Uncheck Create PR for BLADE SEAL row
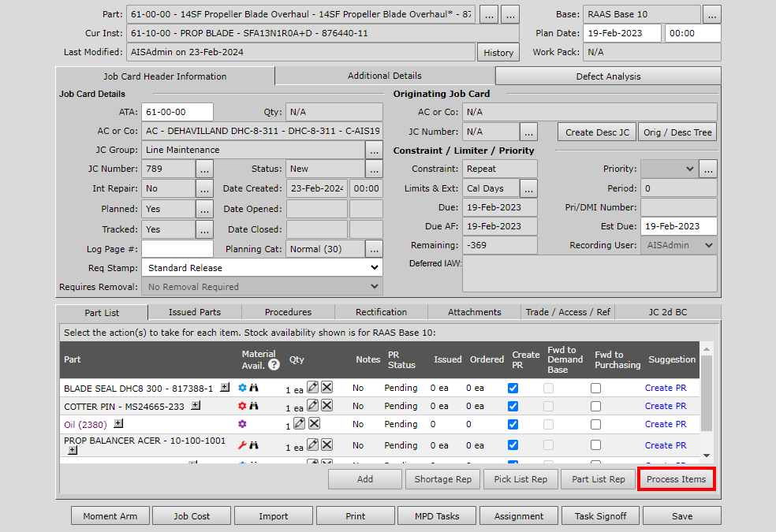 [513, 388]
